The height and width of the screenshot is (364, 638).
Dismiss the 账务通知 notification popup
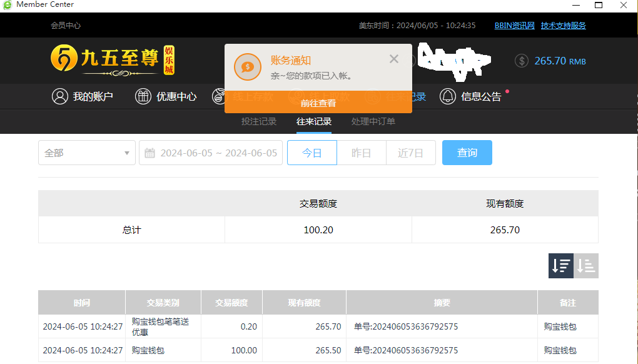coord(394,58)
